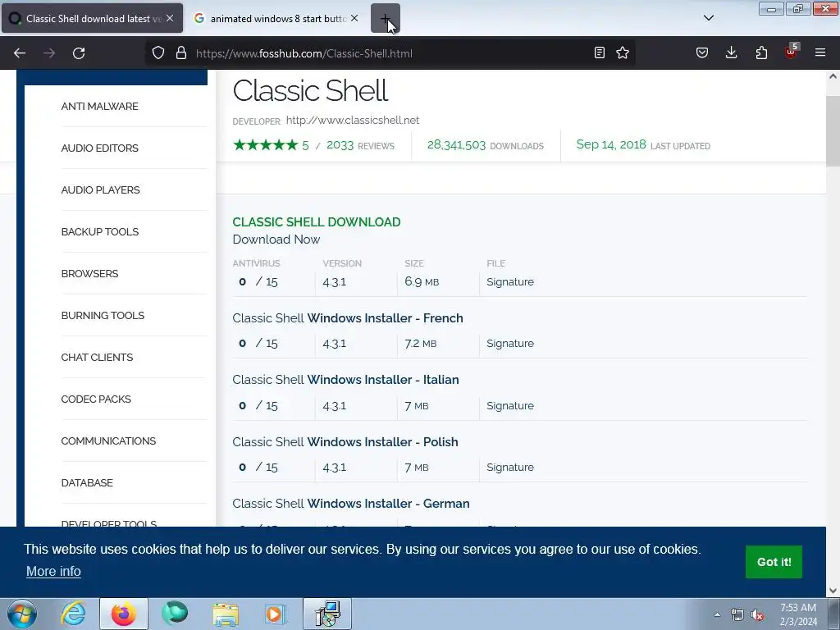
Task: Open the extensions puzzle icon
Action: (x=761, y=52)
